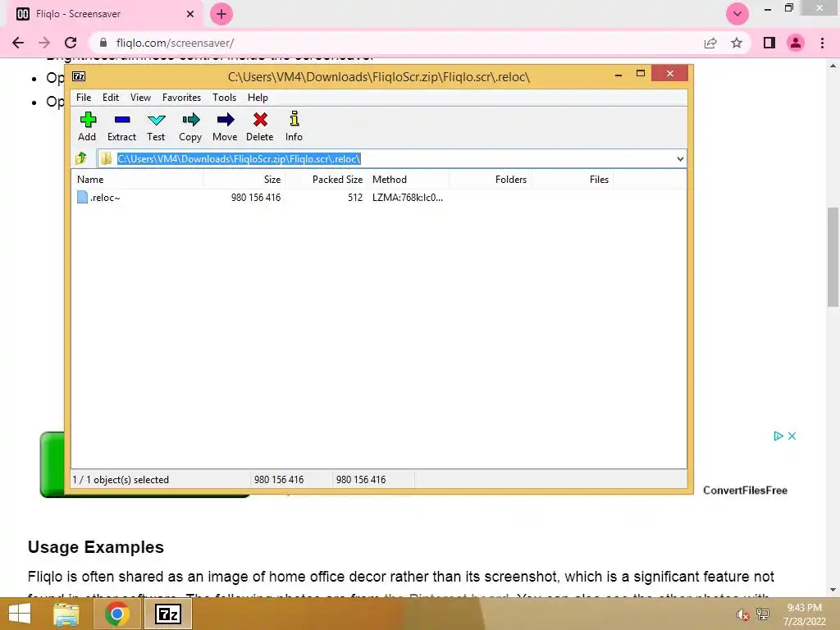Open the taskbar clock showing 9:43 PM
This screenshot has width=840, height=630.
click(804, 614)
